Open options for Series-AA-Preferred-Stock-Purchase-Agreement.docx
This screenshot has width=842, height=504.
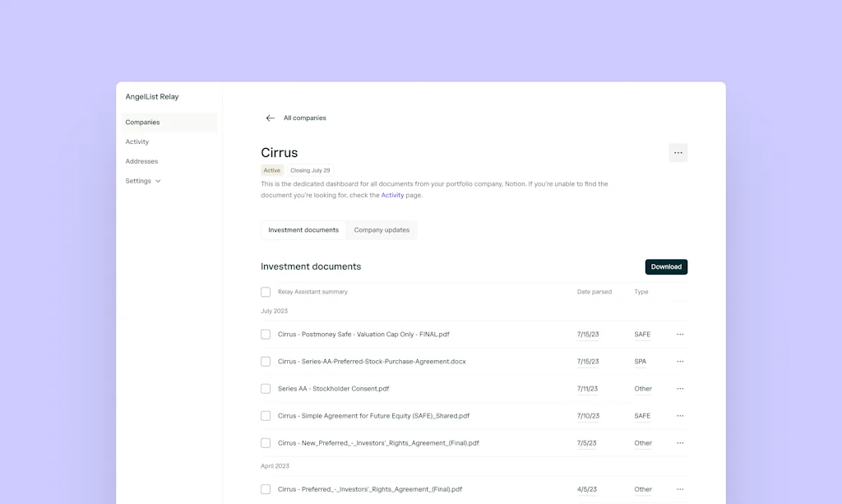point(680,361)
